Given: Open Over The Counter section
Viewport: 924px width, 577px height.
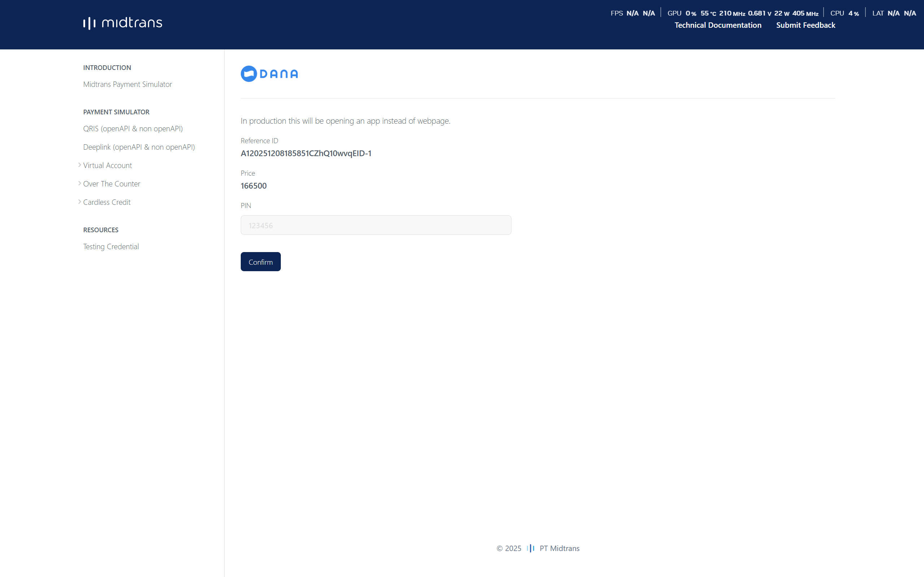Looking at the screenshot, I should coord(112,184).
